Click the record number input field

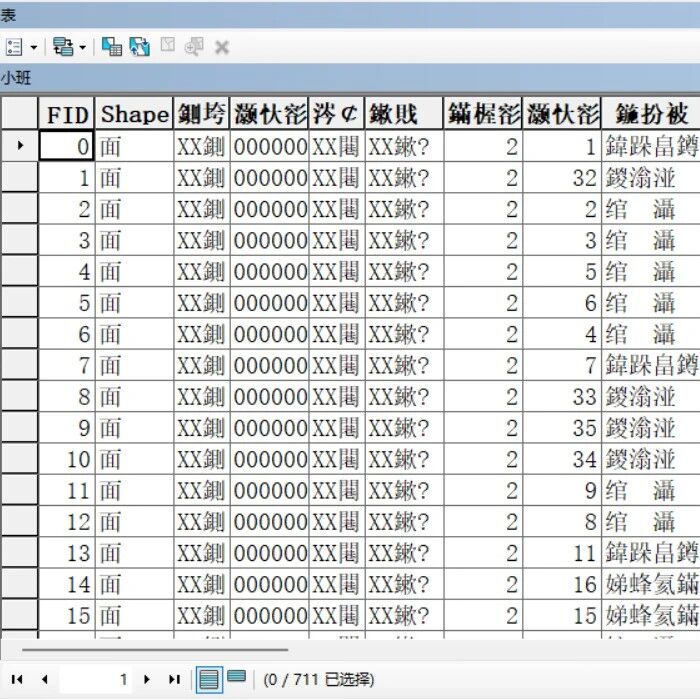pyautogui.click(x=96, y=679)
